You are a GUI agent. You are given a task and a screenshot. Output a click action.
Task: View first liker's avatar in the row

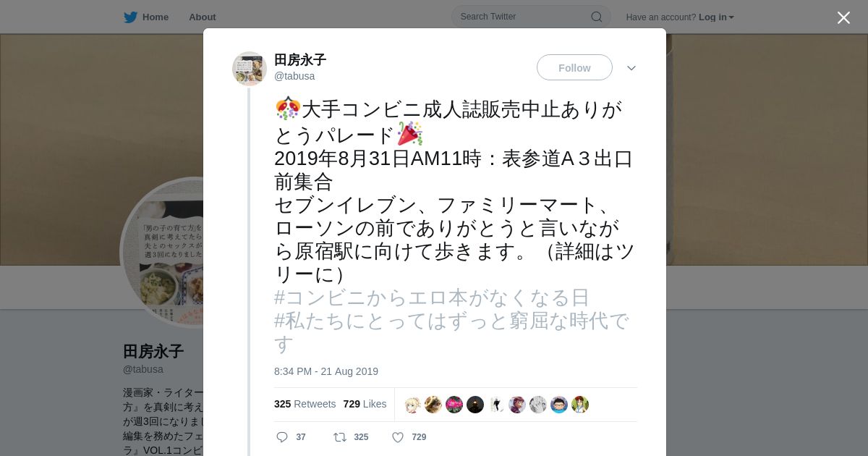pyautogui.click(x=412, y=405)
